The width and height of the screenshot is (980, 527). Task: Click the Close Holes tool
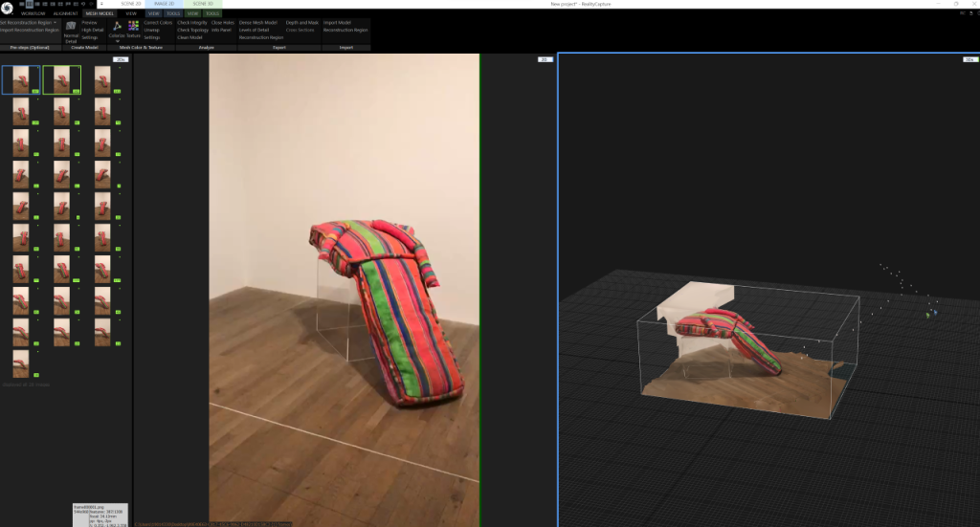tap(222, 23)
